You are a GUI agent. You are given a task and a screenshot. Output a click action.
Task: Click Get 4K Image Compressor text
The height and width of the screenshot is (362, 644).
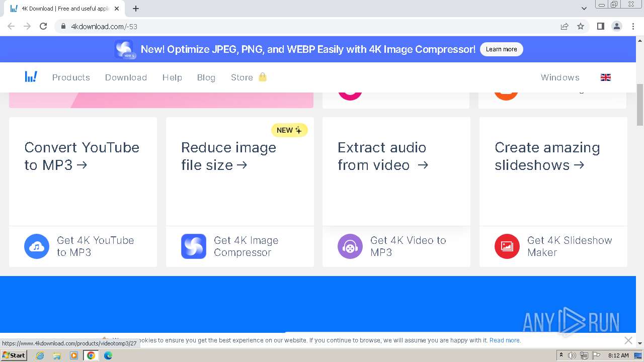[246, 246]
